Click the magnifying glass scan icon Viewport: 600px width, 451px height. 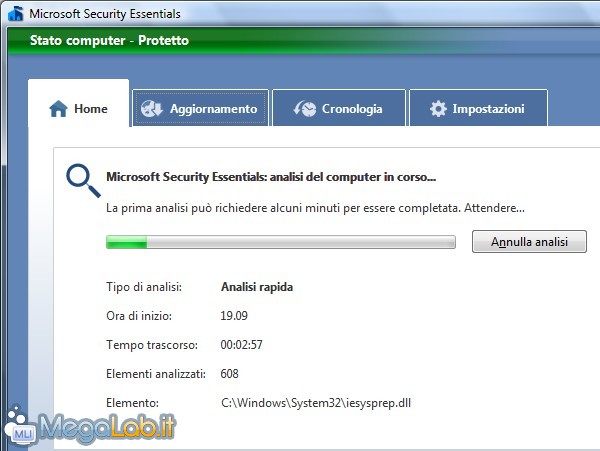(x=83, y=180)
